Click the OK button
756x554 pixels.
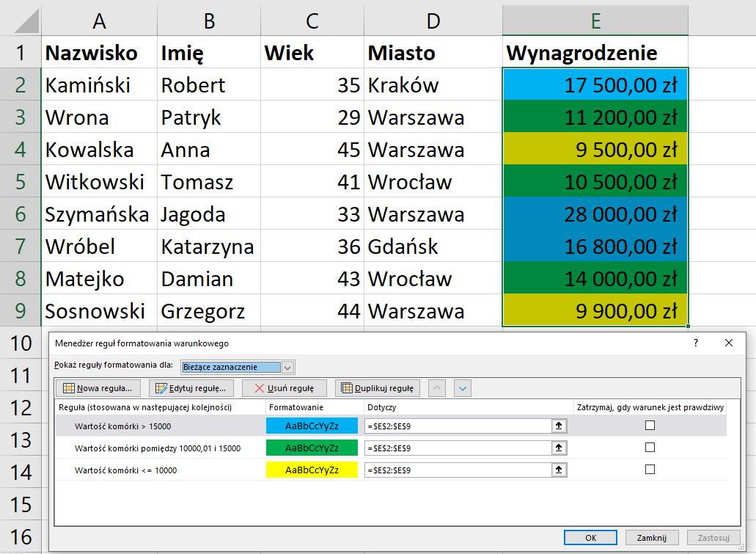(x=590, y=537)
